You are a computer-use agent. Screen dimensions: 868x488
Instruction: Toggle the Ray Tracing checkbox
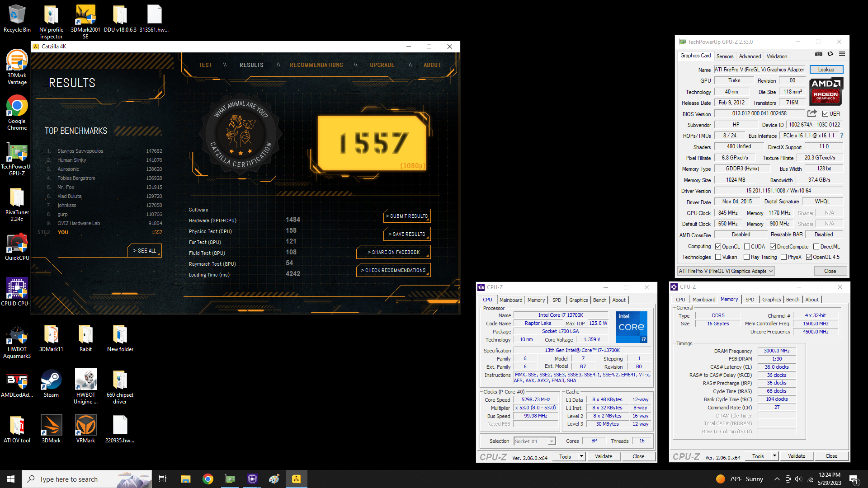pyautogui.click(x=747, y=257)
